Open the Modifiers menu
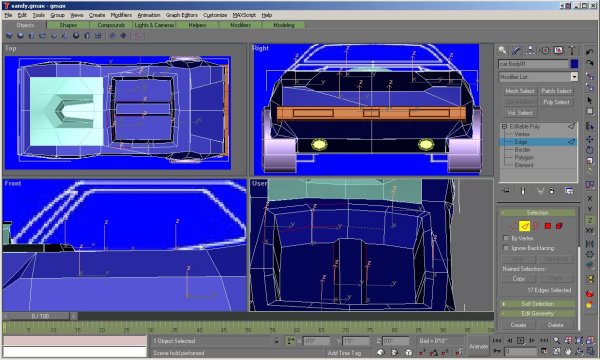The height and width of the screenshot is (360, 600). (x=121, y=15)
